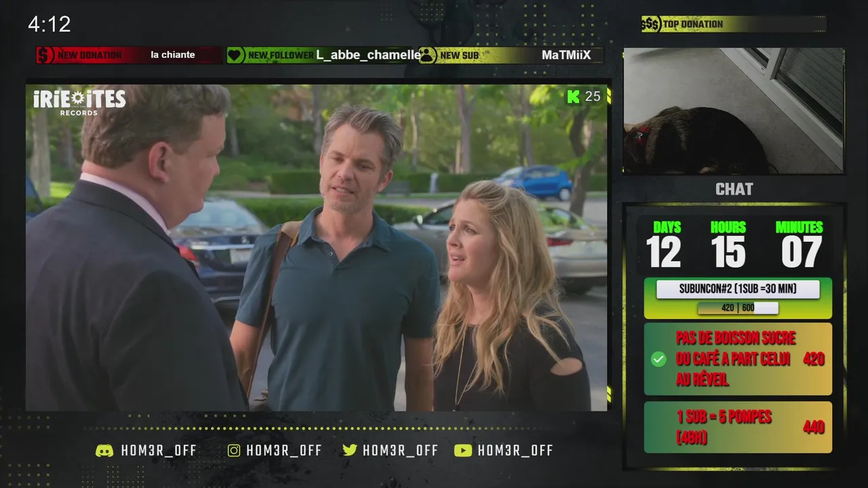This screenshot has width=868, height=488.
Task: Click the Discord icon
Action: tap(104, 450)
